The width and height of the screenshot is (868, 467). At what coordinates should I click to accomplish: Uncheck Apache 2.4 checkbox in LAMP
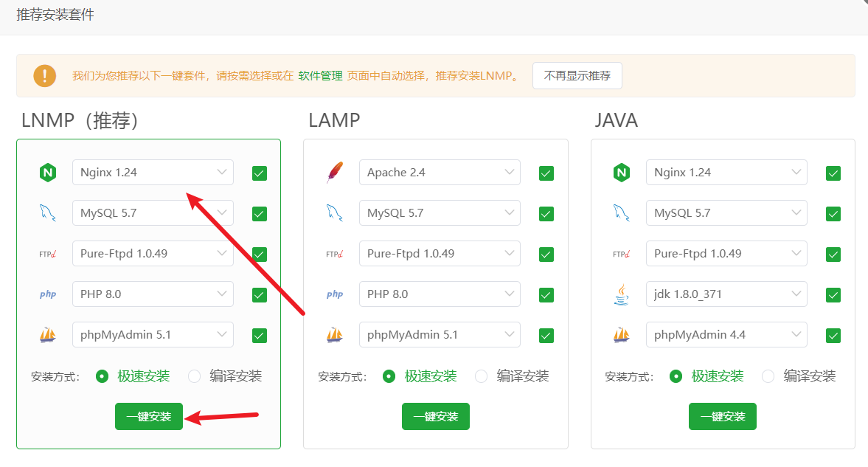pyautogui.click(x=546, y=173)
